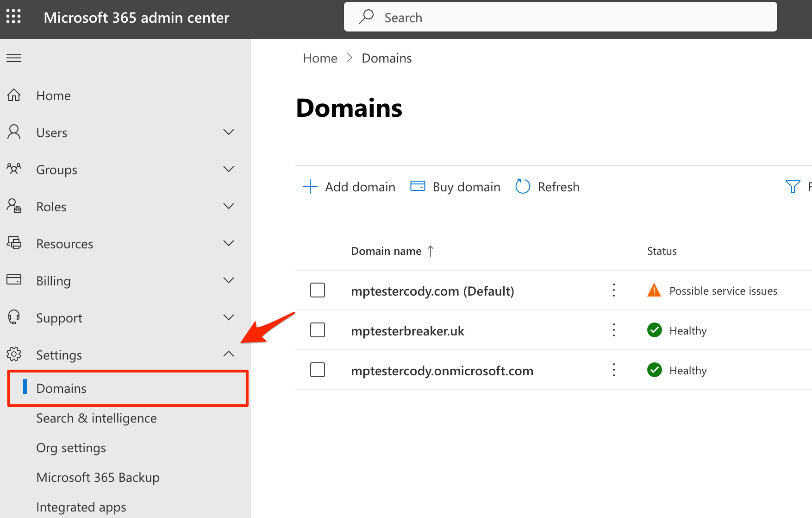The height and width of the screenshot is (518, 812).
Task: Select the mptesterbreaker.uk checkbox
Action: coord(318,330)
